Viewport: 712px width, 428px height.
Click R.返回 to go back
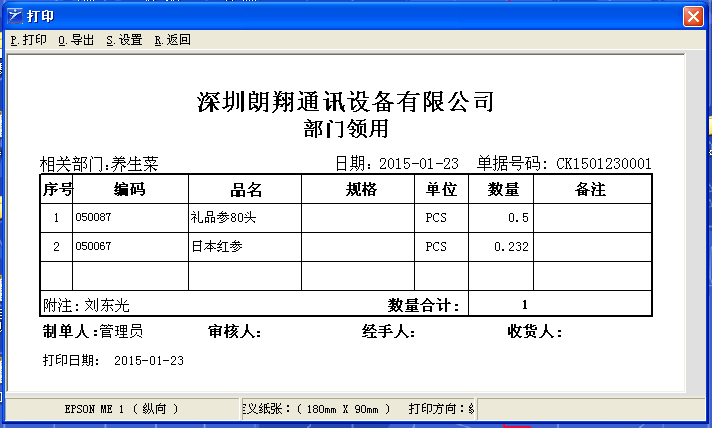(172, 41)
